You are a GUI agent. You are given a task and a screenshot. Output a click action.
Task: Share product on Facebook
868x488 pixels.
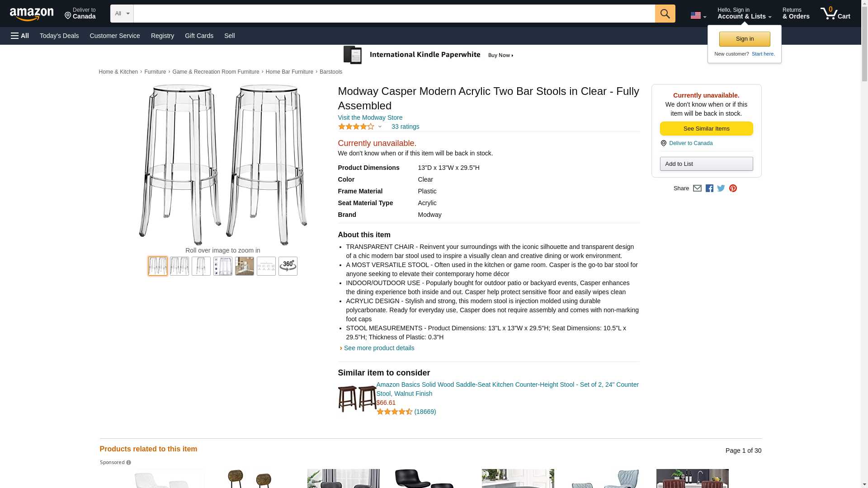click(x=709, y=188)
